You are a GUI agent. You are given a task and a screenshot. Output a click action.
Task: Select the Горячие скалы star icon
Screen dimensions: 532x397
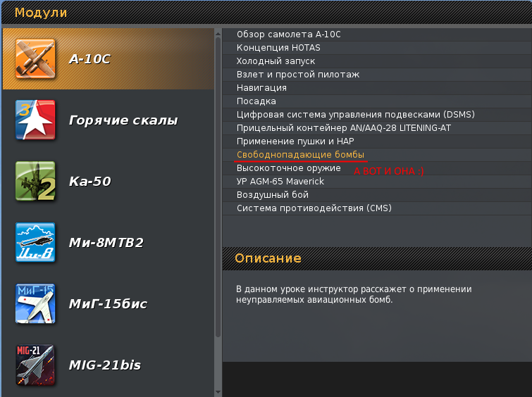pos(35,120)
